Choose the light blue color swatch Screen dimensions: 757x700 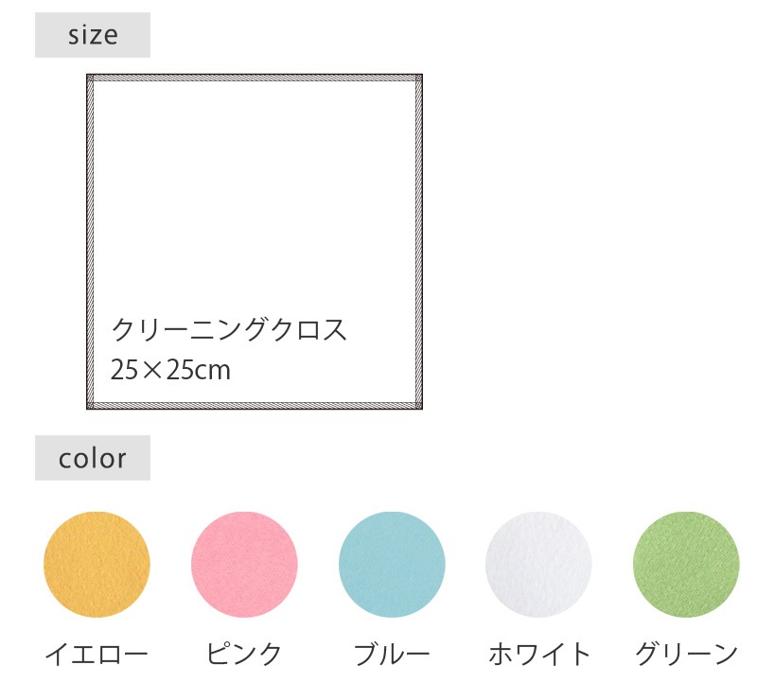click(x=392, y=565)
